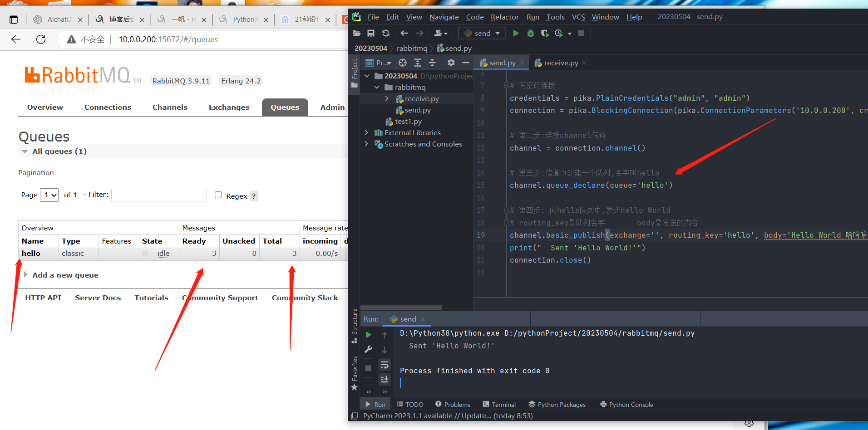Enable the Regex filter checkbox
Image resolution: width=868 pixels, height=430 pixels.
click(218, 195)
